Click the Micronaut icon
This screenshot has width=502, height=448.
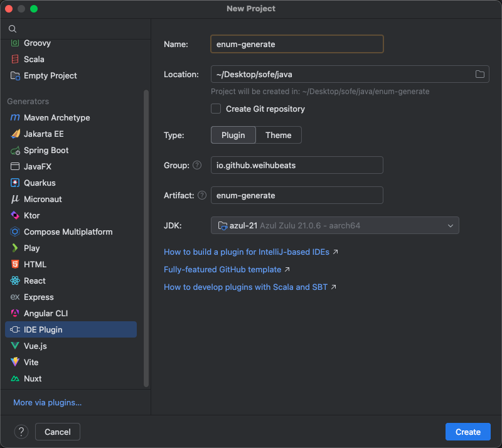point(14,199)
